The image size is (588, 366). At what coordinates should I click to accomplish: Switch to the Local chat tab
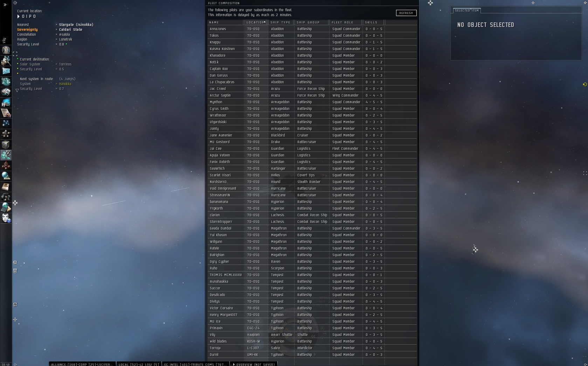[139, 364]
